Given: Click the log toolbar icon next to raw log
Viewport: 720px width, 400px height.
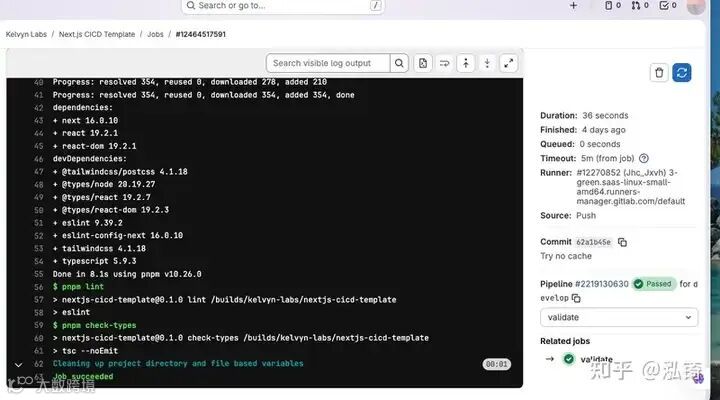Looking at the screenshot, I should pyautogui.click(x=444, y=63).
